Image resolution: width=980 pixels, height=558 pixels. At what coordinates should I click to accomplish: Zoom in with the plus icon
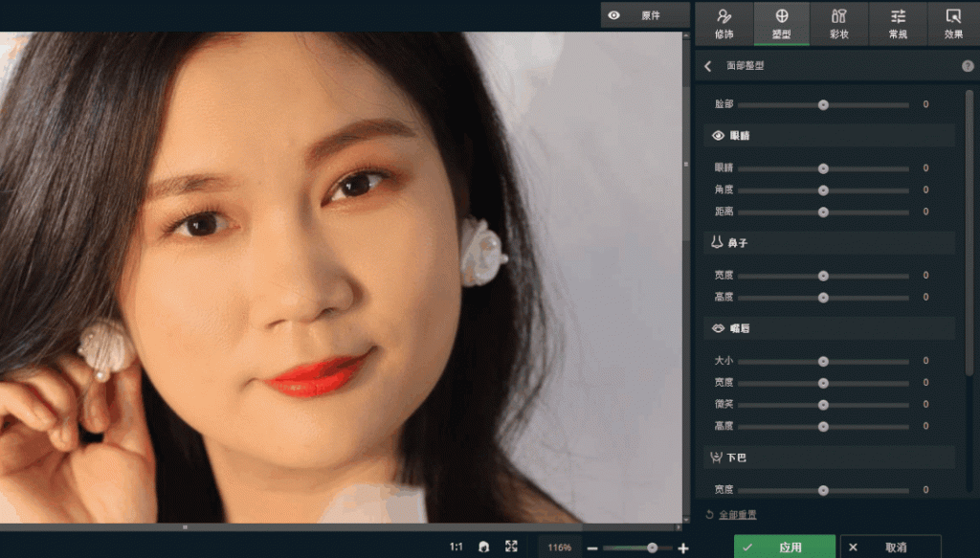pos(682,548)
